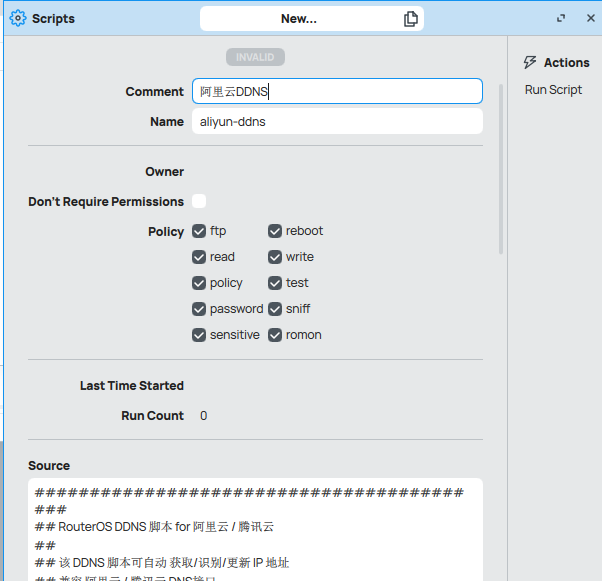Image resolution: width=602 pixels, height=581 pixels.
Task: Click the INVALID status badge
Action: [255, 57]
